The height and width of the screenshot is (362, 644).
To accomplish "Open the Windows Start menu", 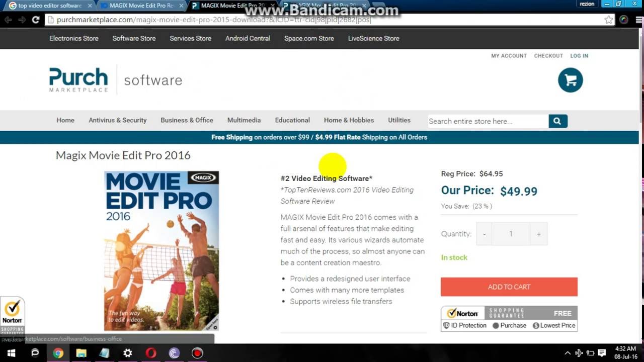I will tap(11, 353).
